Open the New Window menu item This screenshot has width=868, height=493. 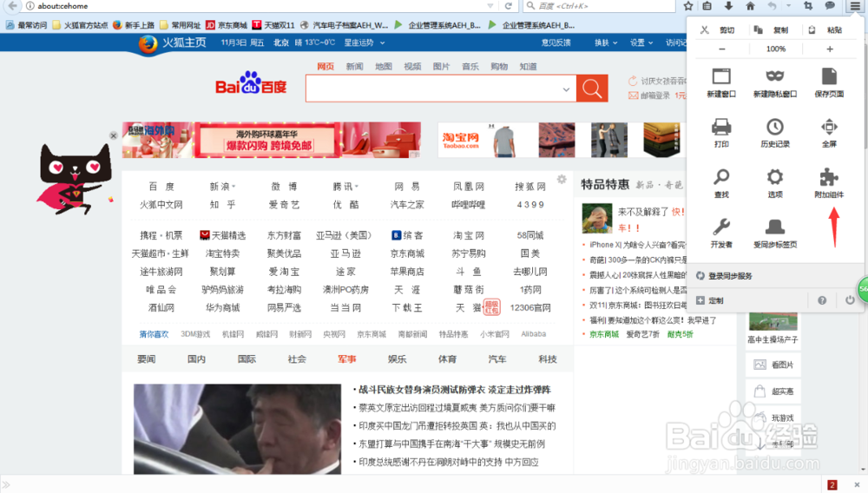pos(721,83)
